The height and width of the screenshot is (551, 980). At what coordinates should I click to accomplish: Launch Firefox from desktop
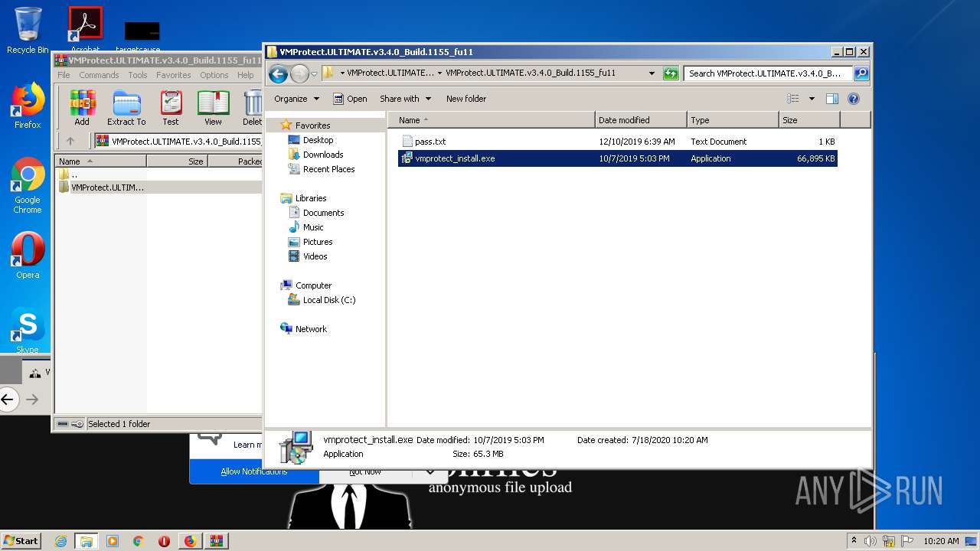pyautogui.click(x=28, y=106)
